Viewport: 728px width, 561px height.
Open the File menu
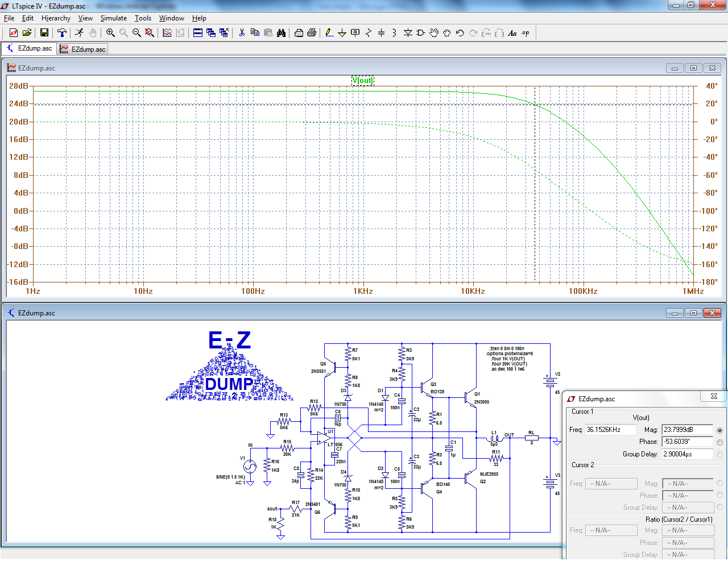point(9,18)
